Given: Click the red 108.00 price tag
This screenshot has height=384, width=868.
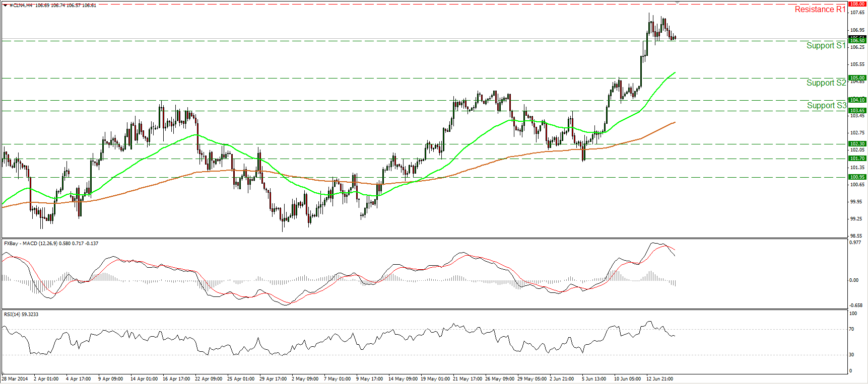Looking at the screenshot, I should (x=857, y=4).
